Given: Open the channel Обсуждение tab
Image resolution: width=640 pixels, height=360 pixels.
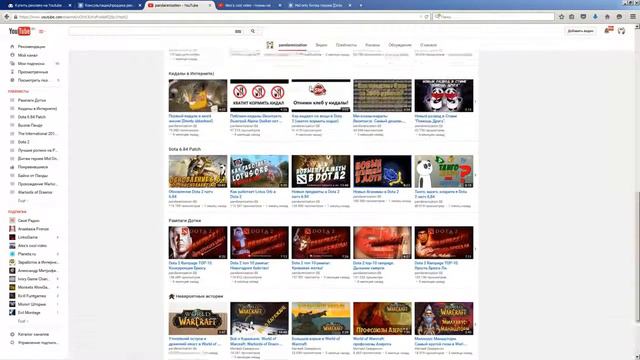Looking at the screenshot, I should (x=400, y=45).
